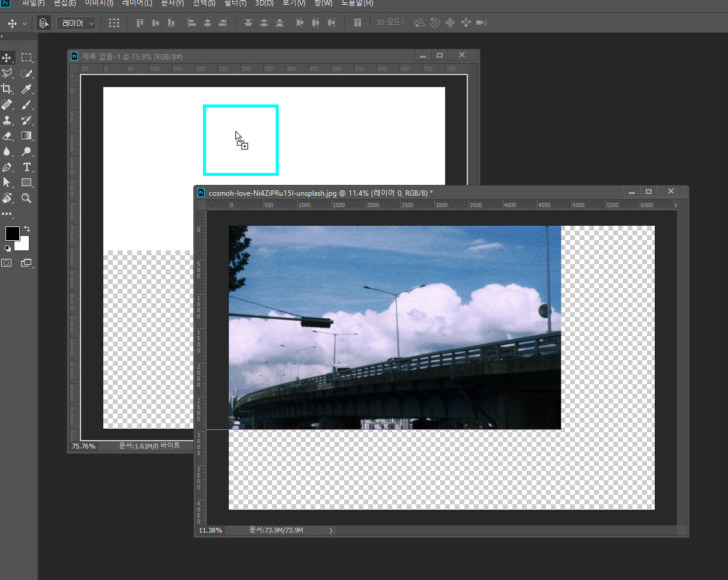Toggle Auto-Select layers option
The width and height of the screenshot is (728, 580).
pos(43,23)
